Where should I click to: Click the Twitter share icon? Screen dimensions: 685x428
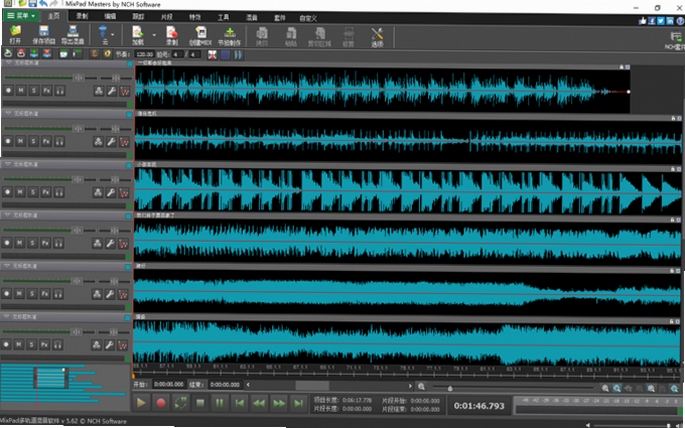[x=661, y=21]
